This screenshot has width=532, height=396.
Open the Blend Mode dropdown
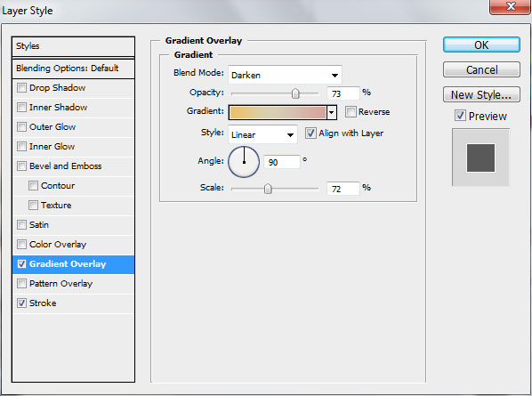285,75
